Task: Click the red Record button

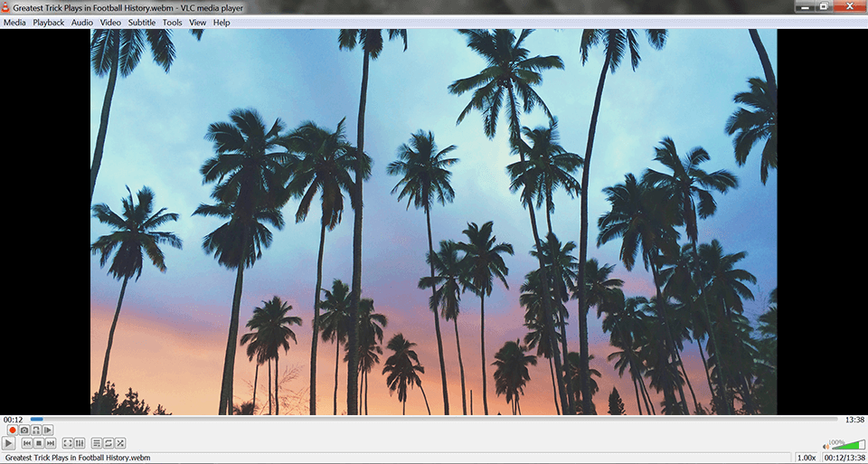Action: click(x=12, y=431)
